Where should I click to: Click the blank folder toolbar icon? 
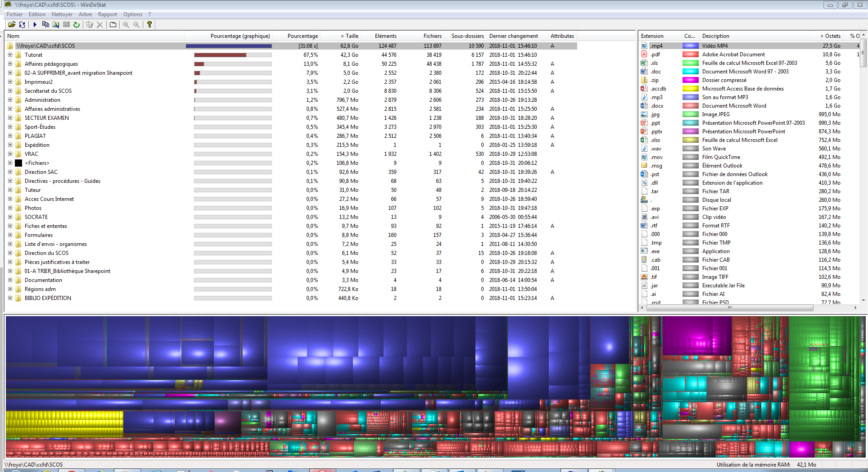(113, 25)
